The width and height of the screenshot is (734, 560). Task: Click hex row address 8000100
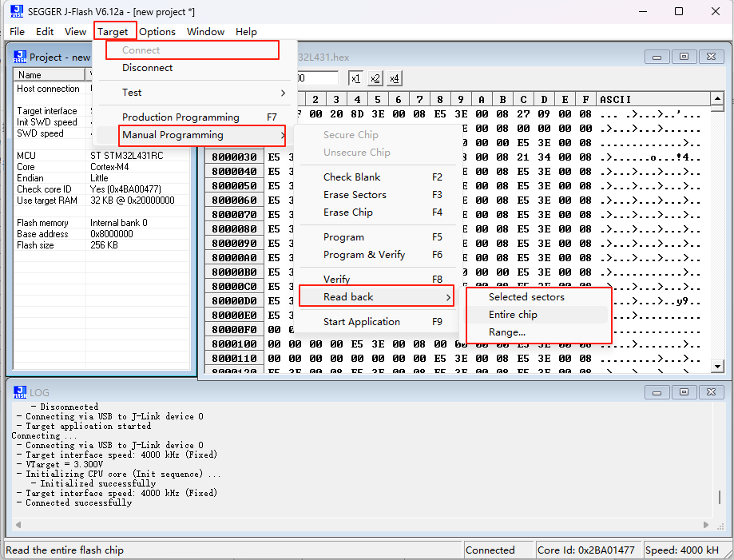[x=235, y=344]
